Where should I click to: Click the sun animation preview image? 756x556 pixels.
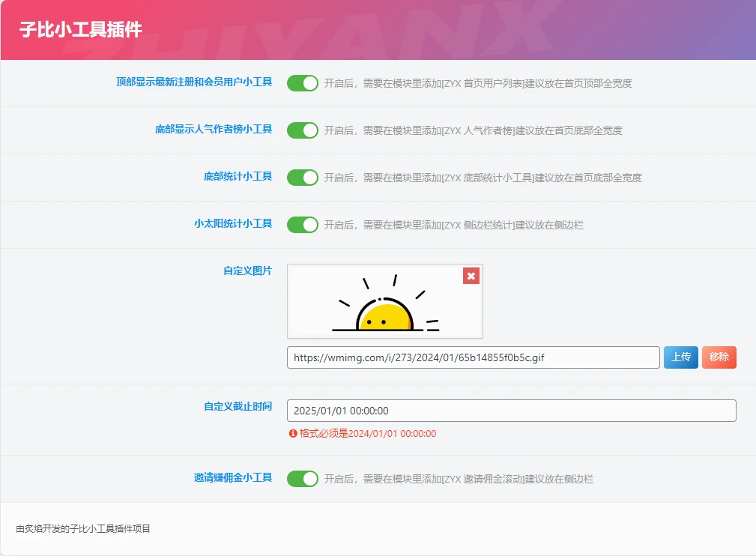(x=384, y=303)
